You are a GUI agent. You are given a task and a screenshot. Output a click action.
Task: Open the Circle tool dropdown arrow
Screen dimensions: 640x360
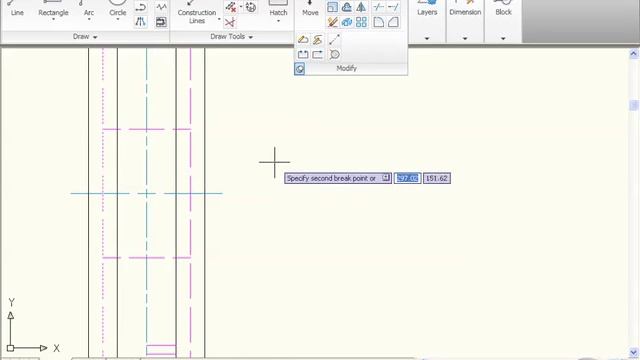pyautogui.click(x=118, y=19)
